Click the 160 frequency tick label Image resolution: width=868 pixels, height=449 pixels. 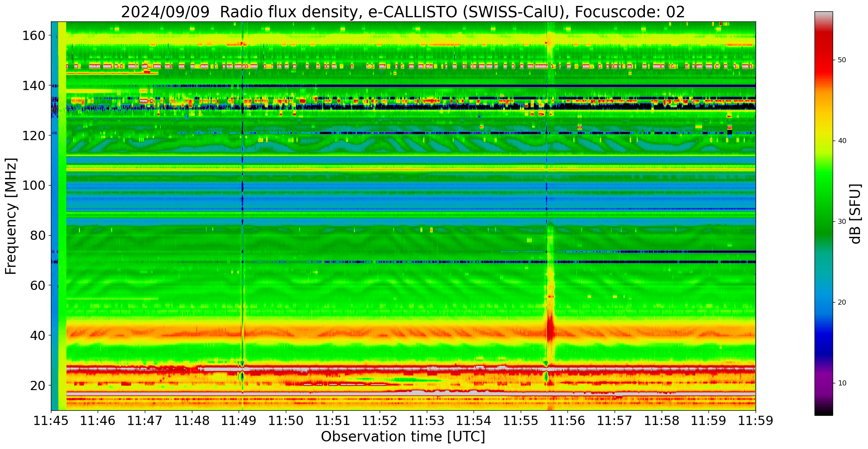[x=34, y=36]
